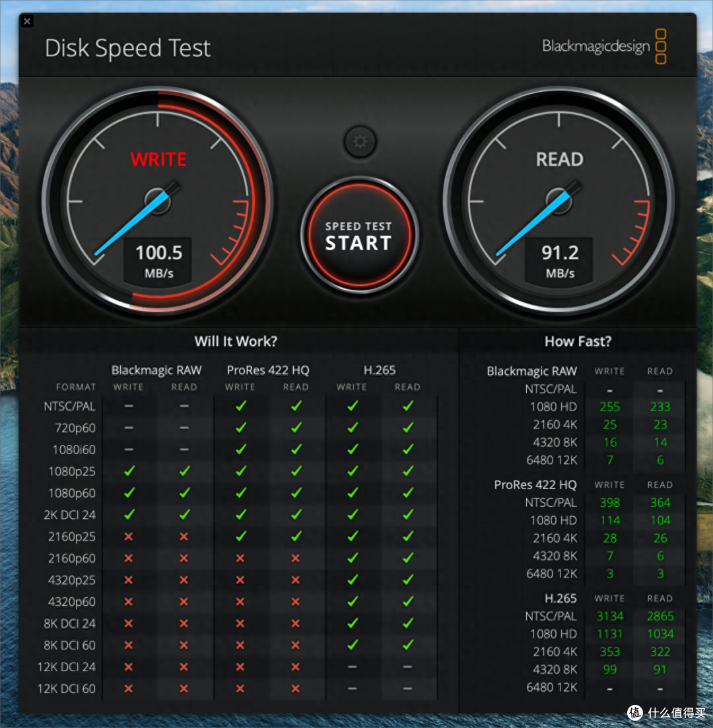
Task: Click H.265 read checkmark for 8K DCI 24
Action: click(x=408, y=622)
